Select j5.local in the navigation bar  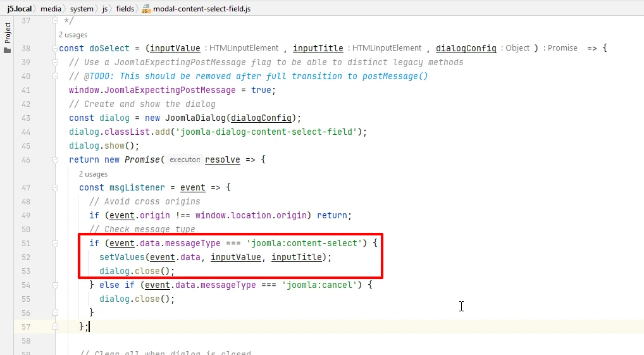click(19, 9)
